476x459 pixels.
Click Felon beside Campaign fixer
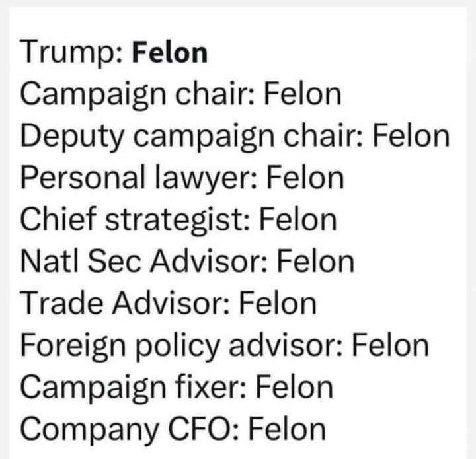(x=294, y=387)
